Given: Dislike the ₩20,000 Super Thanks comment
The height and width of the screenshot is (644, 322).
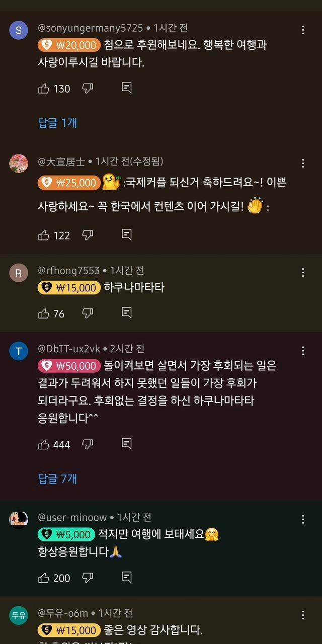Looking at the screenshot, I should click(x=88, y=89).
